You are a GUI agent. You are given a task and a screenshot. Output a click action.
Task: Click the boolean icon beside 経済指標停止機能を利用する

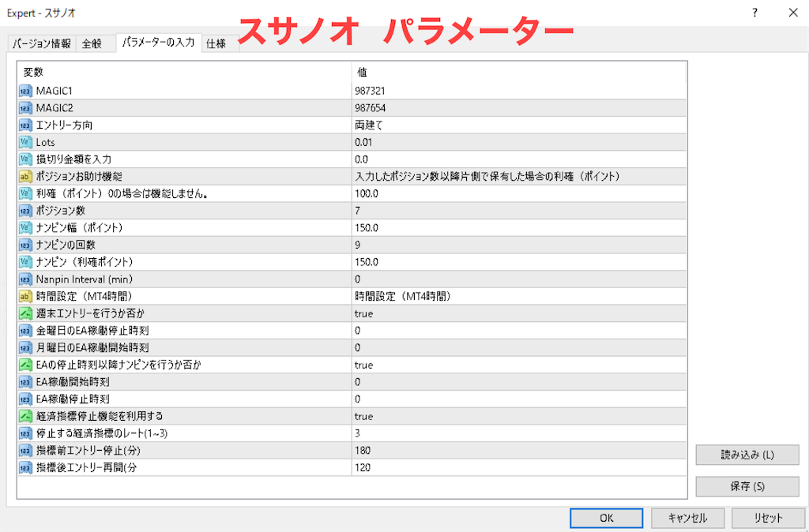pyautogui.click(x=25, y=415)
